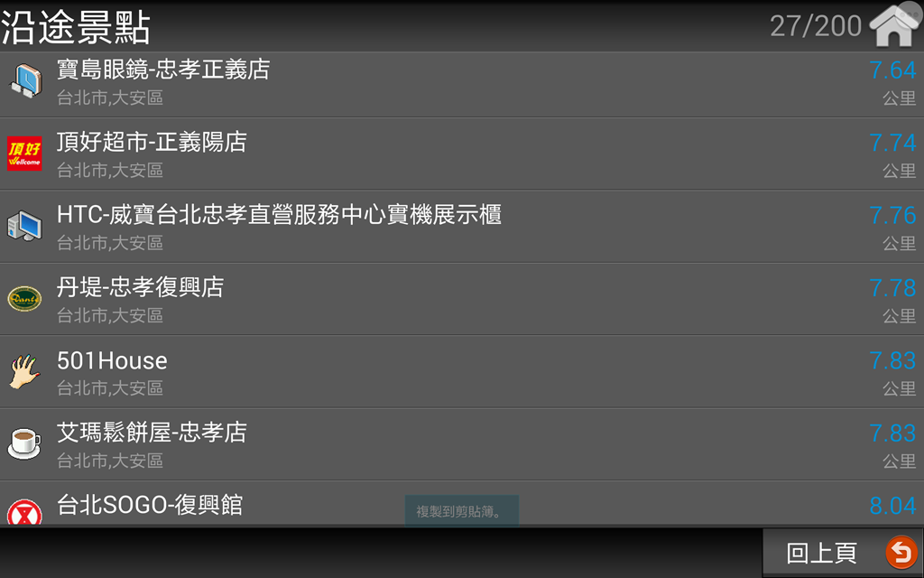Image resolution: width=924 pixels, height=578 pixels.
Task: Tap the 7.76 公里 distance for HTC
Action: point(892,227)
